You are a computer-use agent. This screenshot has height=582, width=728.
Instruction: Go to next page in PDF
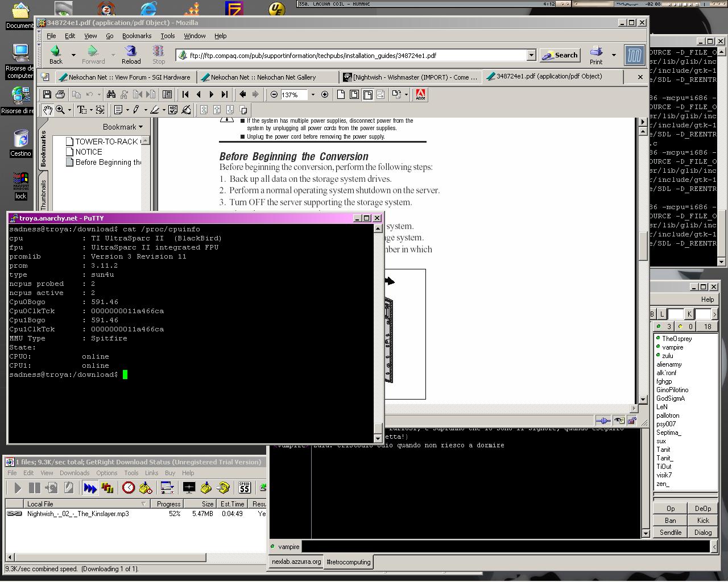tap(212, 94)
